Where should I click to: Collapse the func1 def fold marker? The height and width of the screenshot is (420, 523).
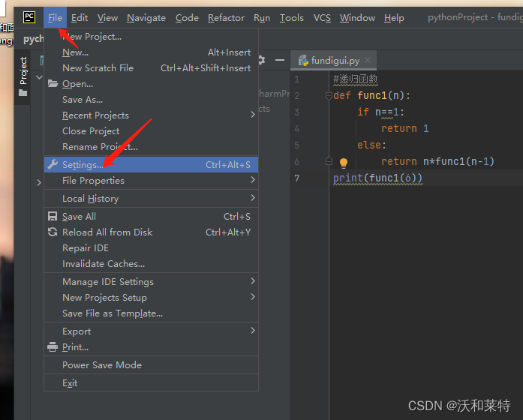pos(329,96)
